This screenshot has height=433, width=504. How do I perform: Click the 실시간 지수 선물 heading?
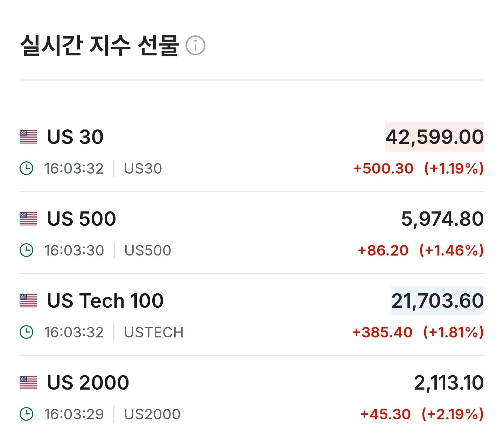pyautogui.click(x=100, y=46)
